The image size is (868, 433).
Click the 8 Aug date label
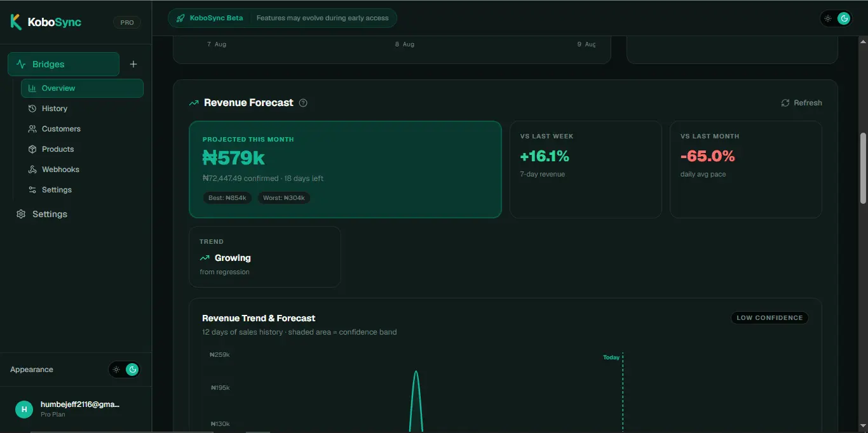pos(405,44)
